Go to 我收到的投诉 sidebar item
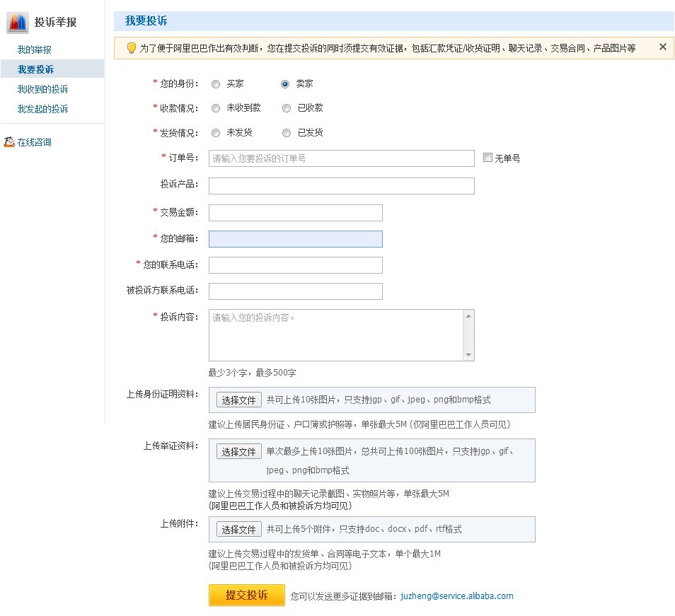 (43, 90)
